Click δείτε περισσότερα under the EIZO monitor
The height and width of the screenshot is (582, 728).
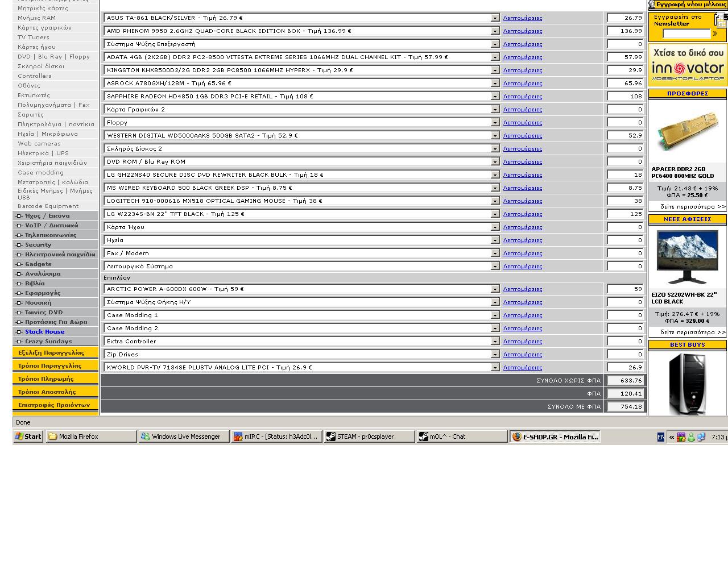coord(693,332)
